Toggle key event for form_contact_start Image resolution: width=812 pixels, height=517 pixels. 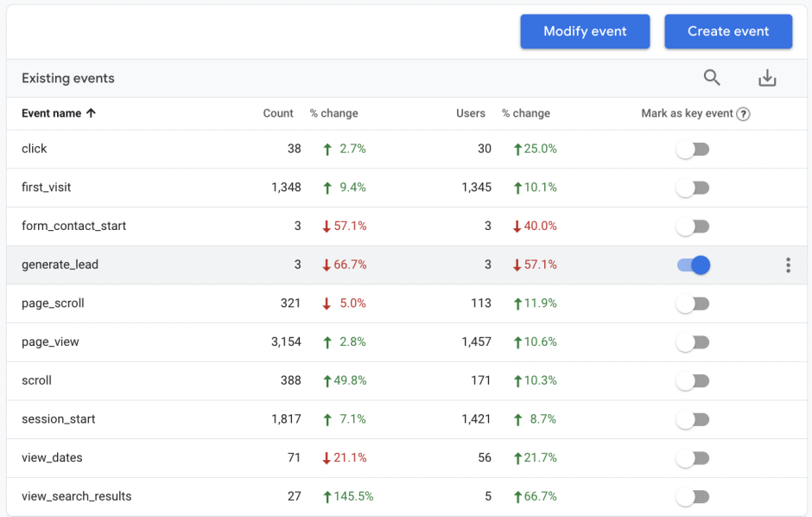coord(692,226)
